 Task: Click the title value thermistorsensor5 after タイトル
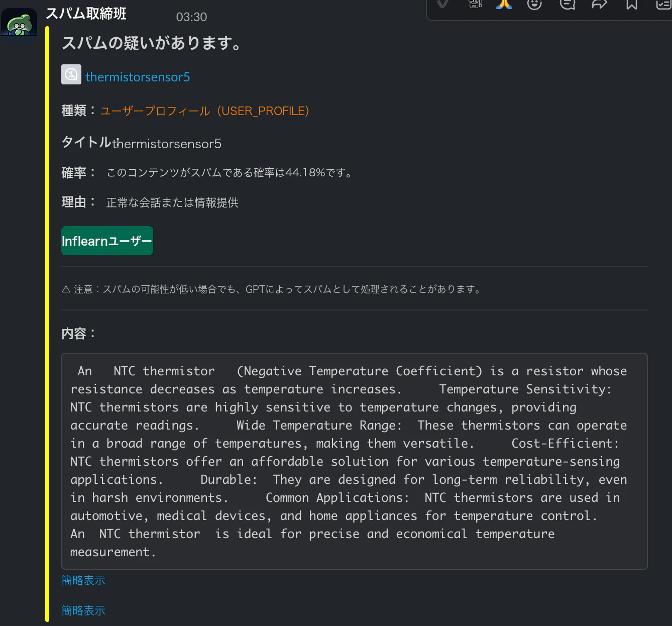pyautogui.click(x=167, y=144)
